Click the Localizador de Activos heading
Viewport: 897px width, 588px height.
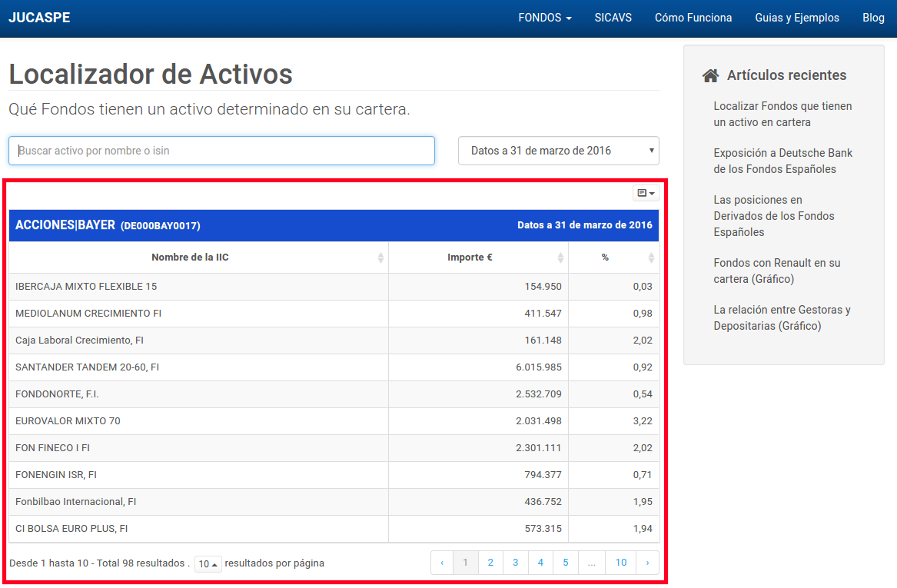point(151,75)
